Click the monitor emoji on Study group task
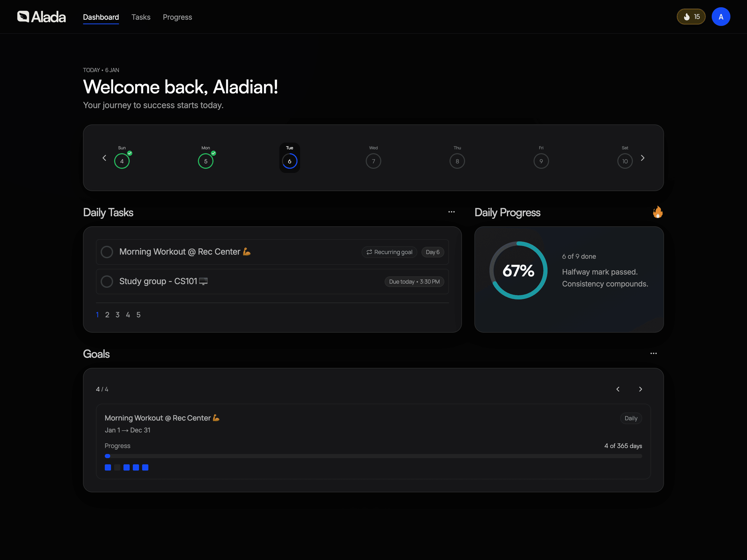Image resolution: width=747 pixels, height=560 pixels. [x=204, y=281]
